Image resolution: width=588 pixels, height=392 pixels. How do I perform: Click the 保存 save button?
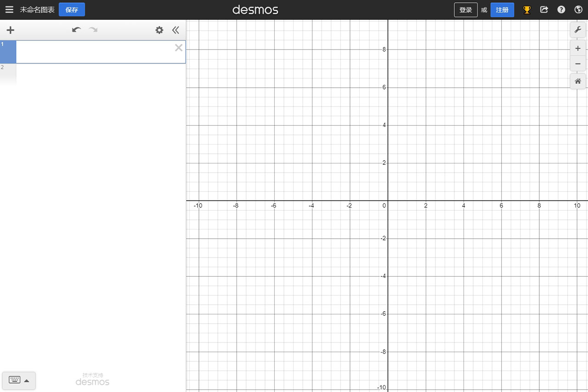tap(72, 9)
